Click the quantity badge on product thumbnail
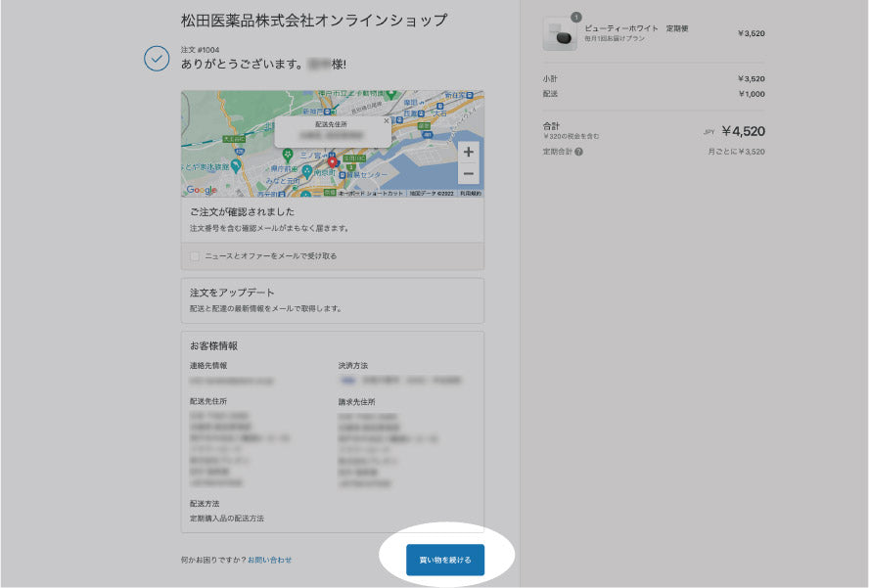This screenshot has width=869, height=588. click(576, 18)
